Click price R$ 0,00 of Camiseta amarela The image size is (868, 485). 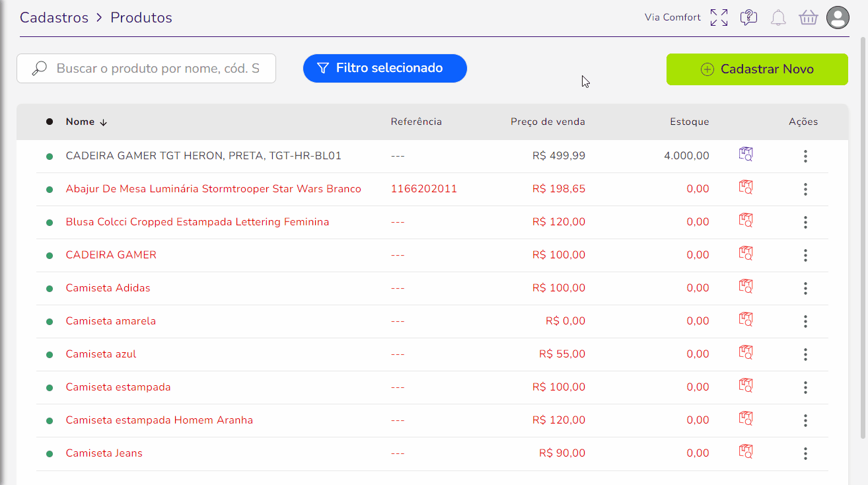click(x=565, y=321)
